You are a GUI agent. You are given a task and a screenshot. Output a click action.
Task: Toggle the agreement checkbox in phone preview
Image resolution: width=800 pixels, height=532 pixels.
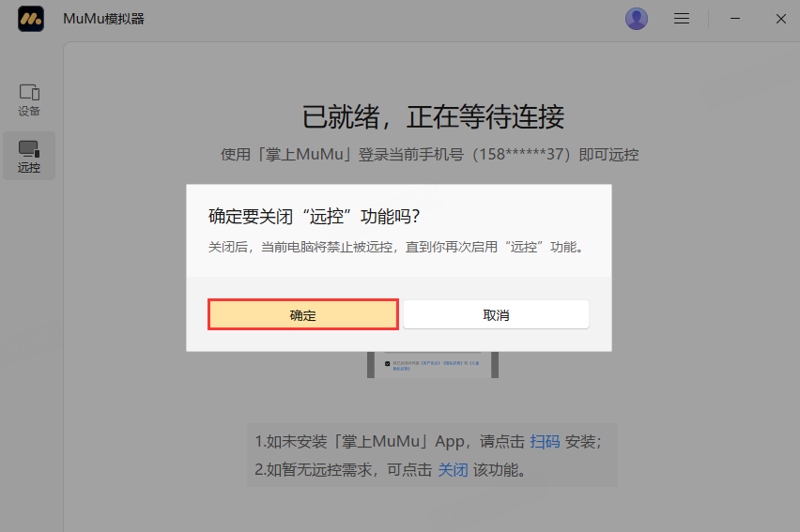(386, 363)
